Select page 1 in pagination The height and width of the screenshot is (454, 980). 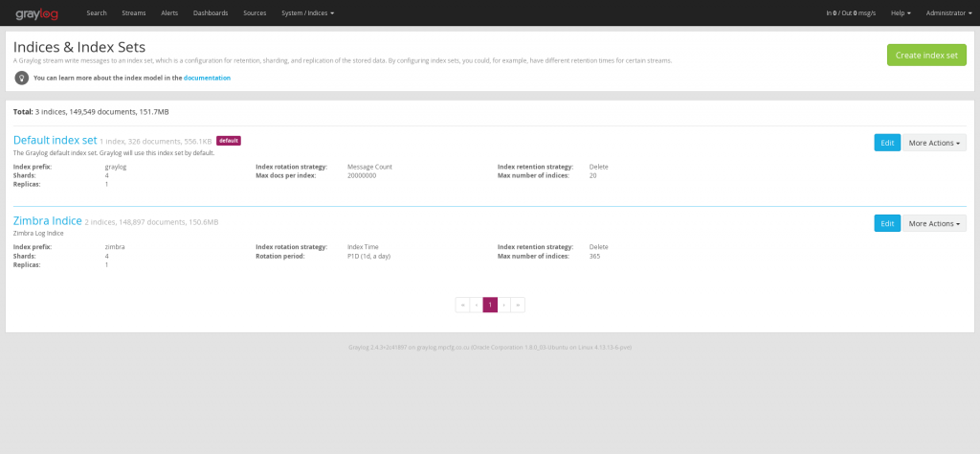pyautogui.click(x=490, y=305)
